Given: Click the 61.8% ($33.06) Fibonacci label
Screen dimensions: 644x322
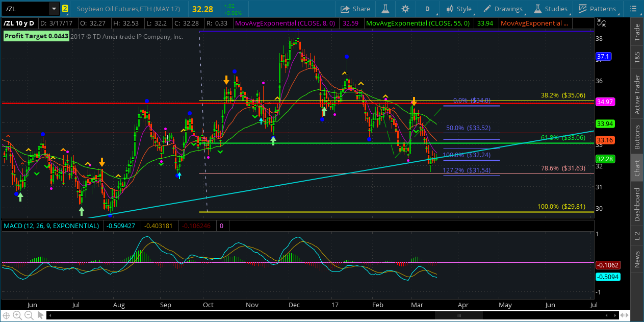Looking at the screenshot, I should [x=563, y=138].
